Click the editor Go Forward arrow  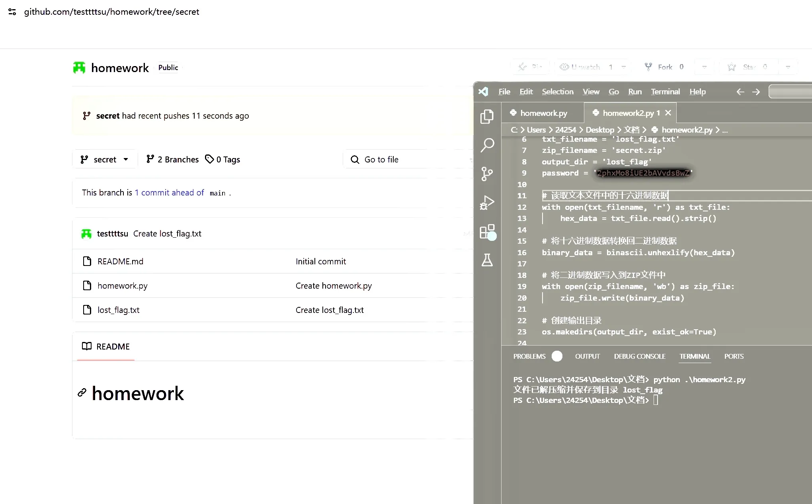pos(756,92)
